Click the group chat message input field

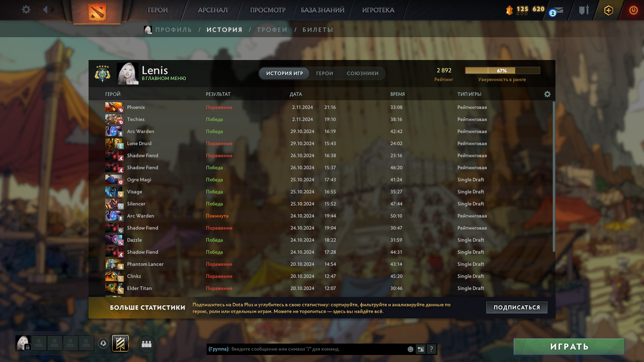(x=317, y=349)
